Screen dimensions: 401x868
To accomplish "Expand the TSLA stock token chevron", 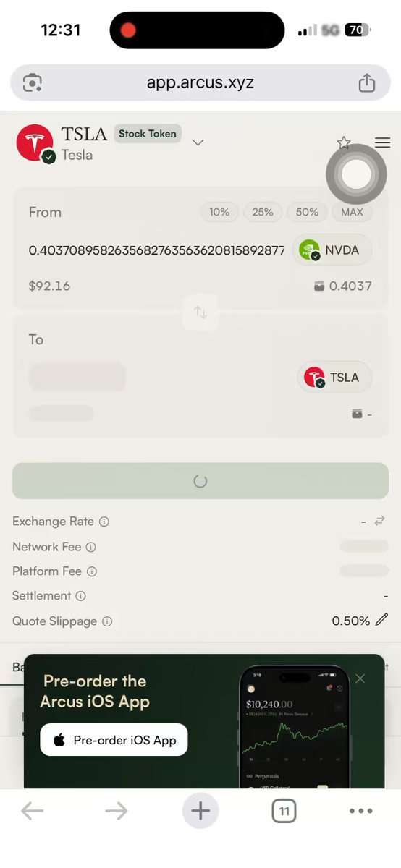I will point(198,142).
